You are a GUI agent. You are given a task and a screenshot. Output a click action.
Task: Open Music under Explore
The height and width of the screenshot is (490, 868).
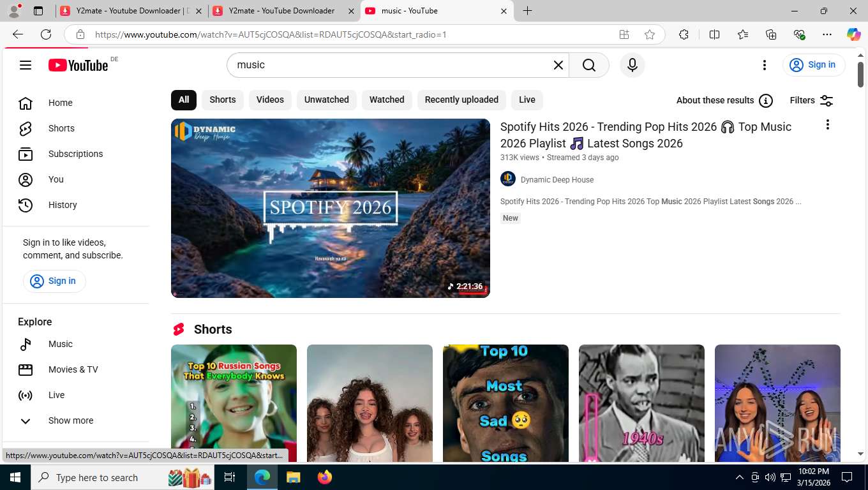click(x=75, y=344)
